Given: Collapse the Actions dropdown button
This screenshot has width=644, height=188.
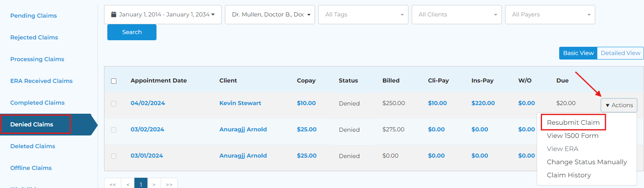Looking at the screenshot, I should pos(619,105).
